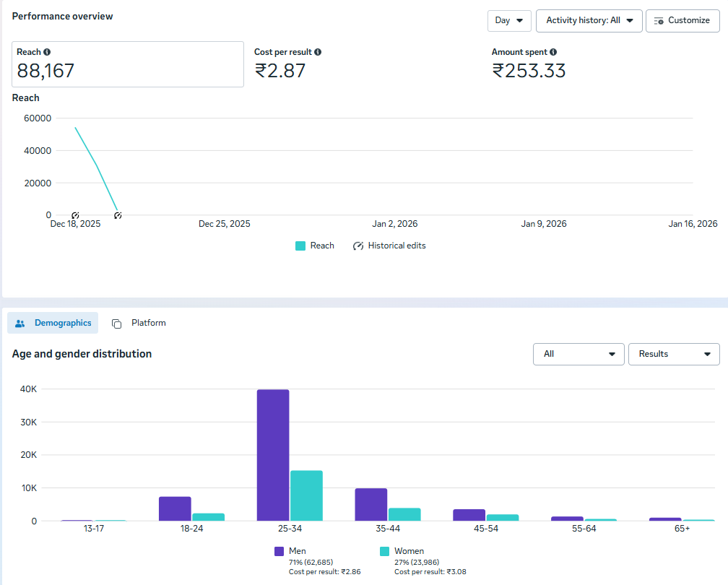728x585 pixels.
Task: Click the Customize sliders icon
Action: (658, 21)
